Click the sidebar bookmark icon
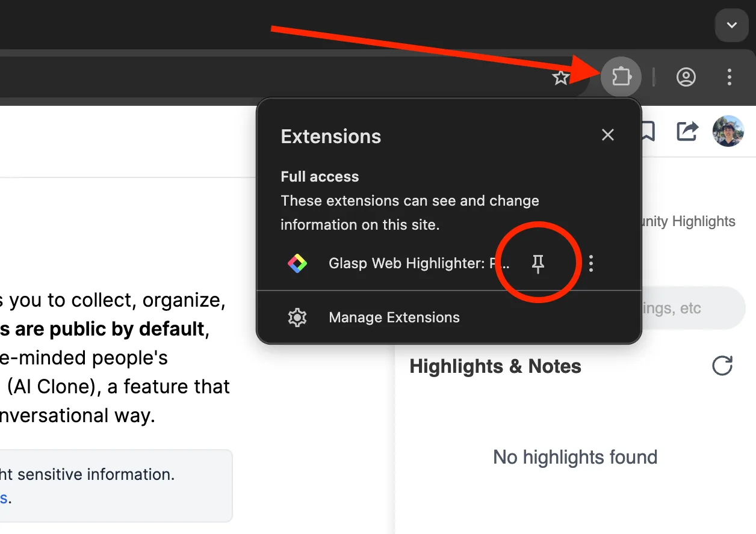 (648, 130)
